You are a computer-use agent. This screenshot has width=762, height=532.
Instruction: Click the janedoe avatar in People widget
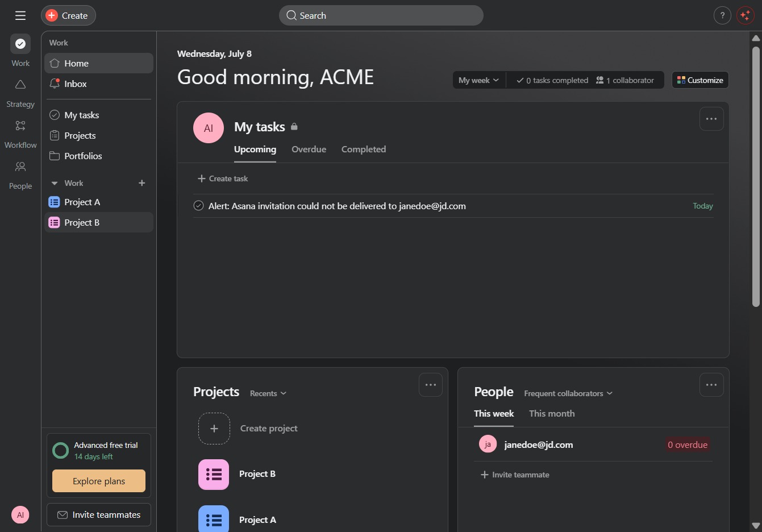coord(488,444)
